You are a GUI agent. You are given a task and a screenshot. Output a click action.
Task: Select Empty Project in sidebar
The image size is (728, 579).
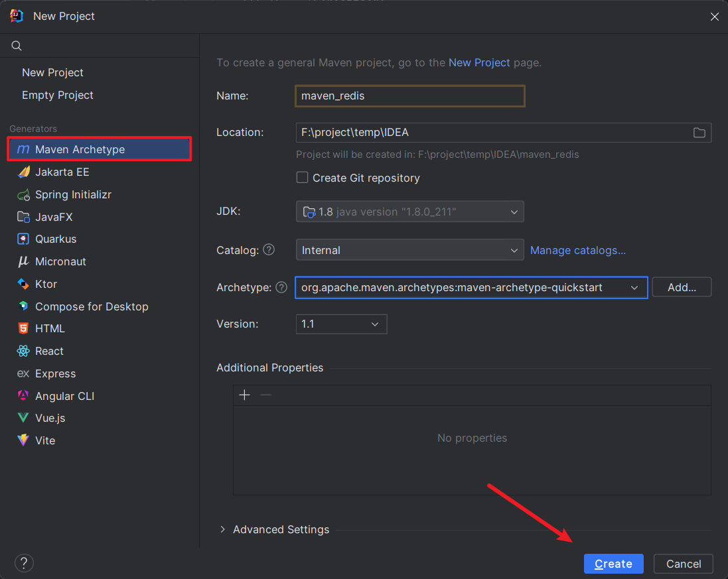[58, 95]
